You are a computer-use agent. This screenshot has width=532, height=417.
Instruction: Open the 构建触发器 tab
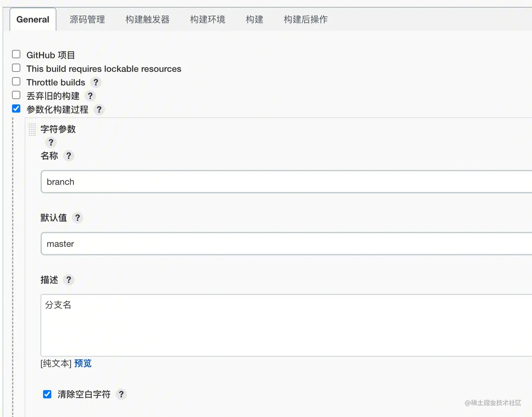click(x=147, y=19)
